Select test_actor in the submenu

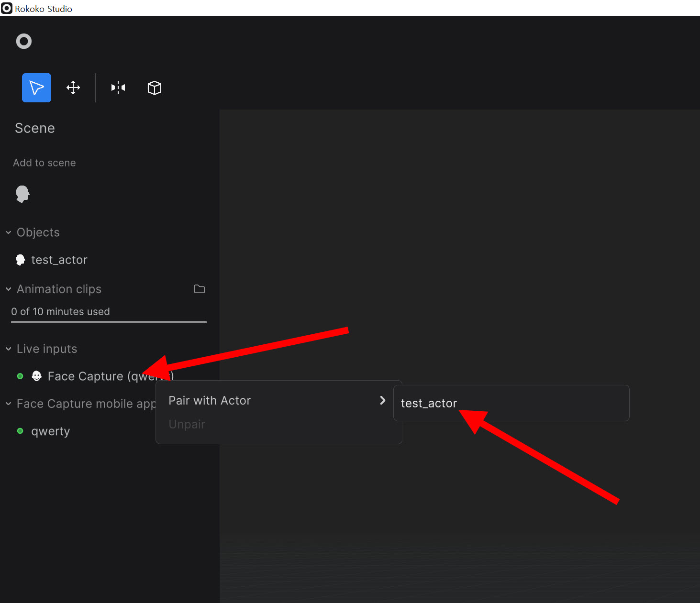[x=511, y=403]
